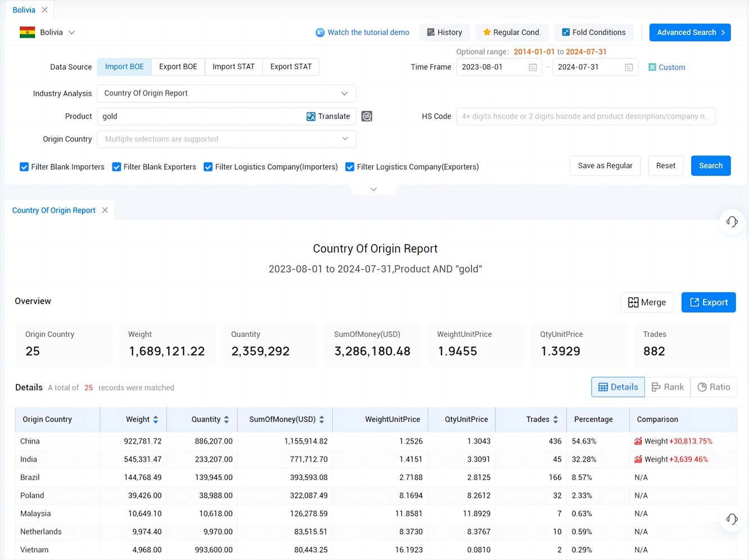
Task: Switch to Rank view
Action: pyautogui.click(x=667, y=387)
